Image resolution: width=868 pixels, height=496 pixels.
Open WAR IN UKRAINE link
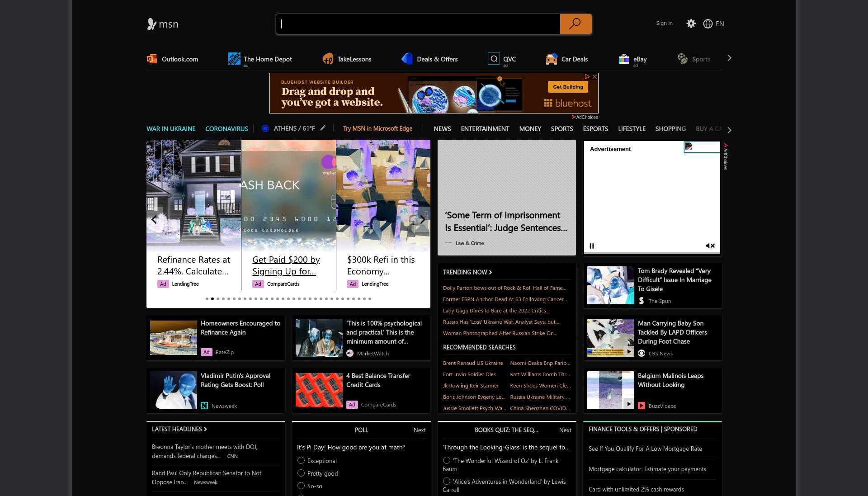pyautogui.click(x=171, y=129)
